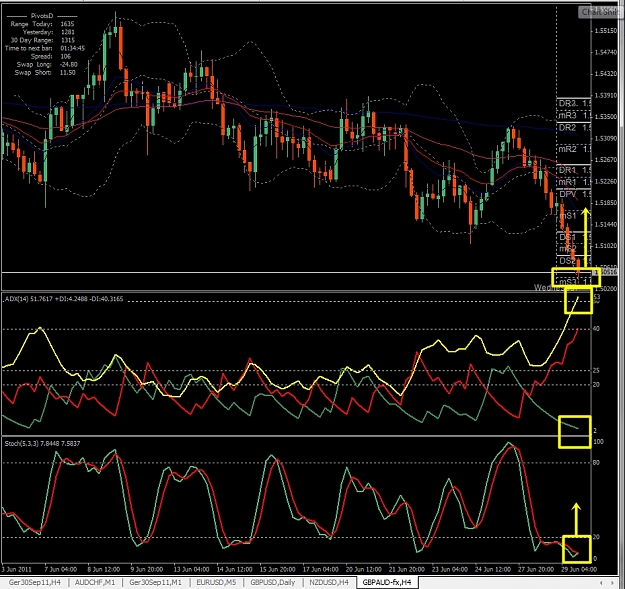Click the 17 Jun 04:00 time axis label
625x589 pixels.
pos(320,569)
